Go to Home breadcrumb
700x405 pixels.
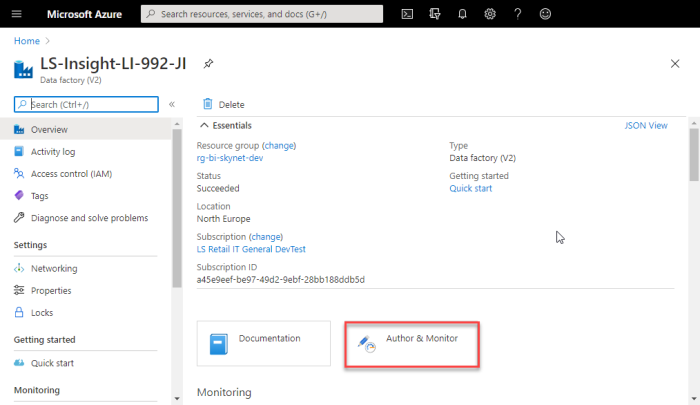[27, 41]
